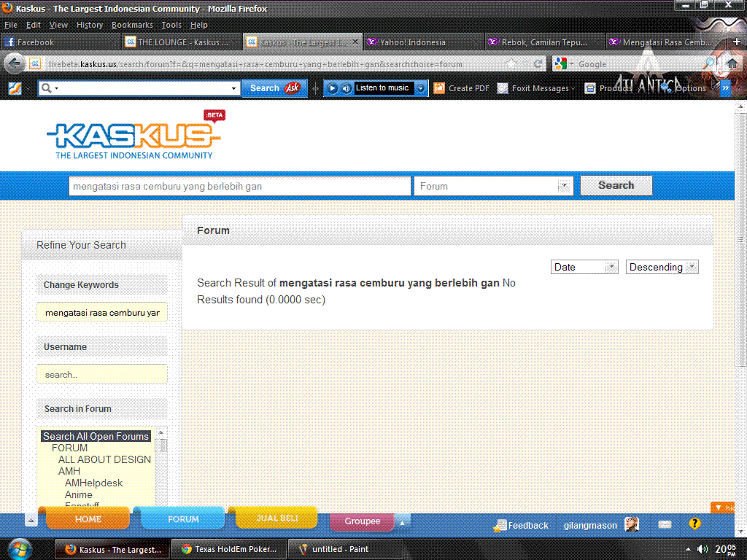Click the main search keyword field
The height and width of the screenshot is (560, 747).
pyautogui.click(x=239, y=186)
